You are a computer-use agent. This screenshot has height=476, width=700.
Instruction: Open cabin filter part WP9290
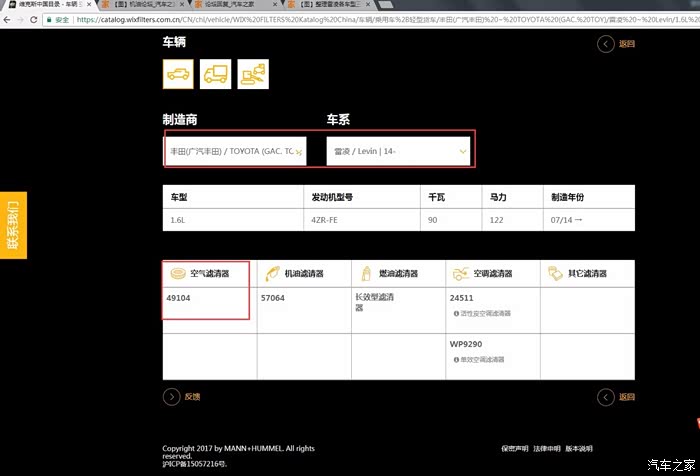pos(466,344)
